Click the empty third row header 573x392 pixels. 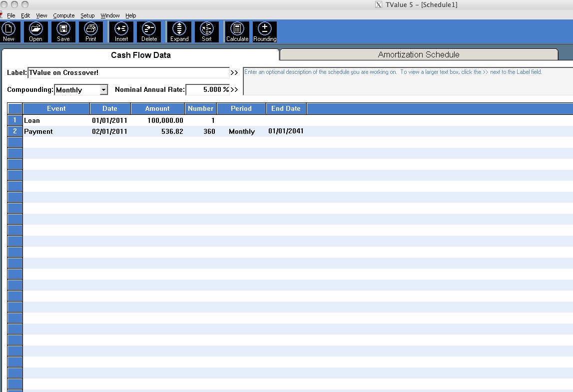(15, 142)
